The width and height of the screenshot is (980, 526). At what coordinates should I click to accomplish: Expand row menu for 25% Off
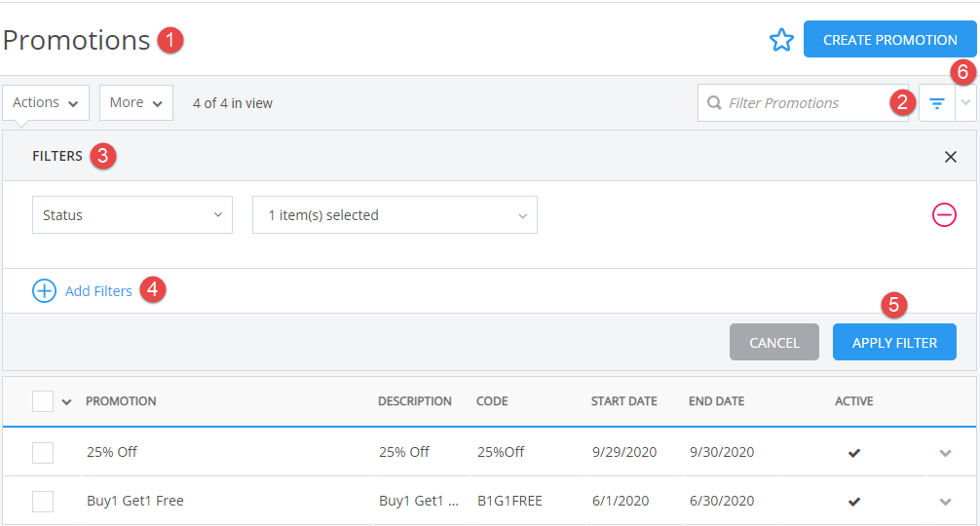945,453
